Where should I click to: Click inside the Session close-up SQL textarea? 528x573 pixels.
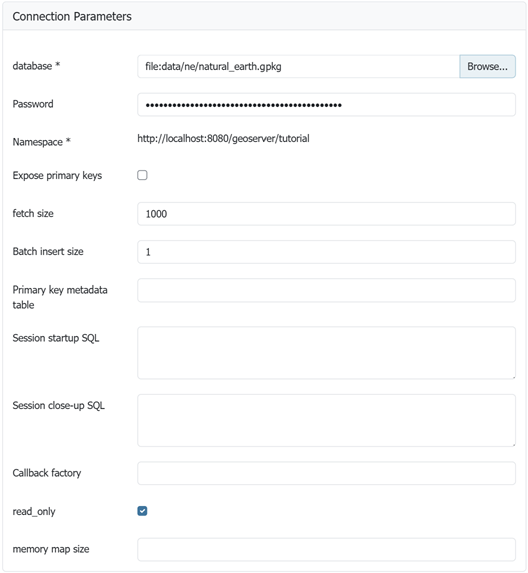(326, 420)
